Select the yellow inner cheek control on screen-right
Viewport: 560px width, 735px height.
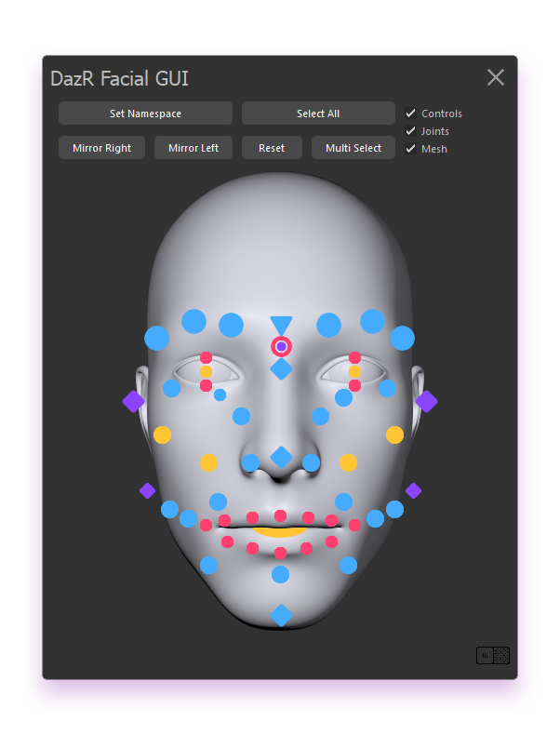click(x=348, y=462)
